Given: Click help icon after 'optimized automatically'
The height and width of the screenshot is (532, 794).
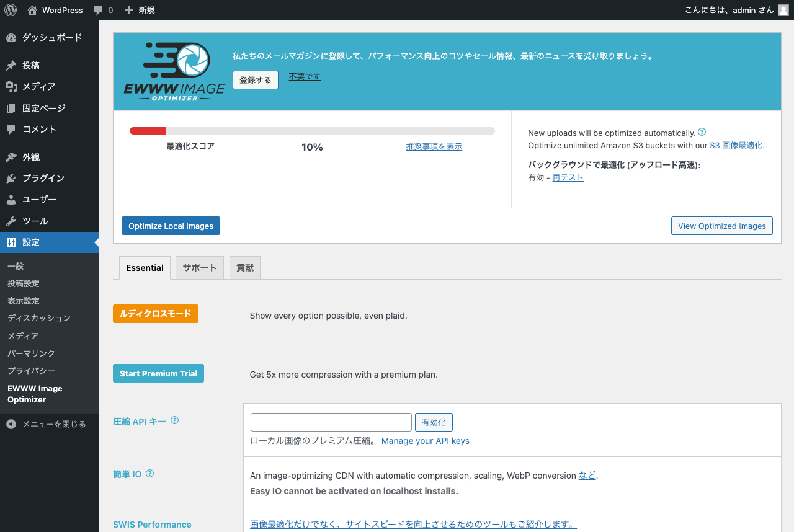Looking at the screenshot, I should coord(702,132).
